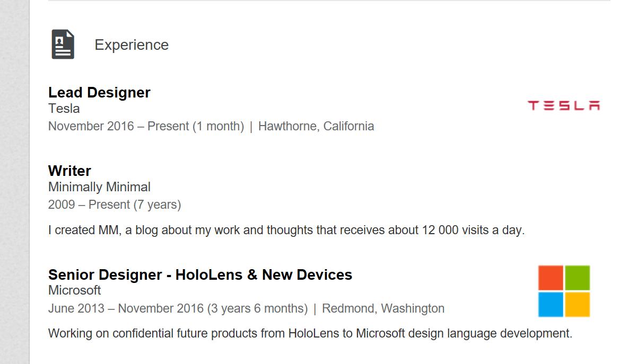This screenshot has width=628, height=364.
Task: Visit the Minimally Minimal company link
Action: pos(99,187)
